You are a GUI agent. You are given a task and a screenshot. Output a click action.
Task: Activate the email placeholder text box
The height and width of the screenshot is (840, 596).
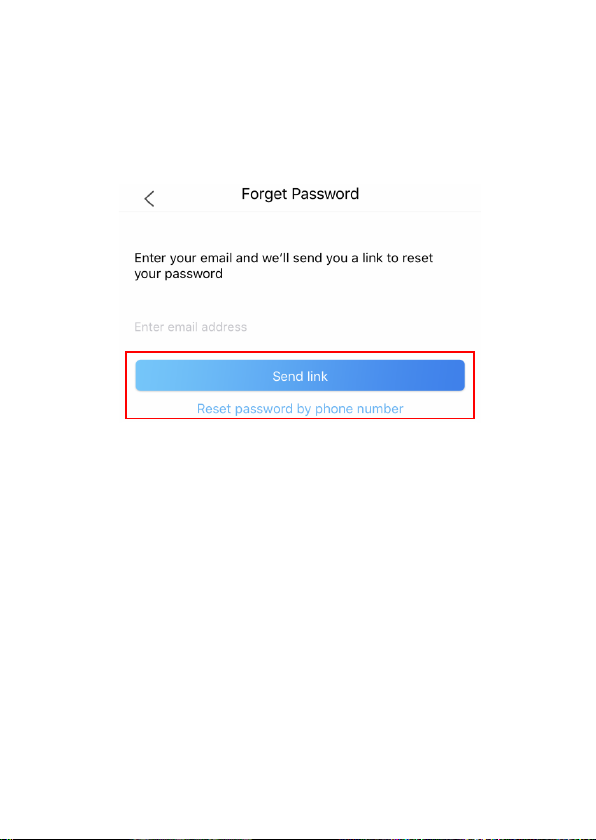[300, 327]
